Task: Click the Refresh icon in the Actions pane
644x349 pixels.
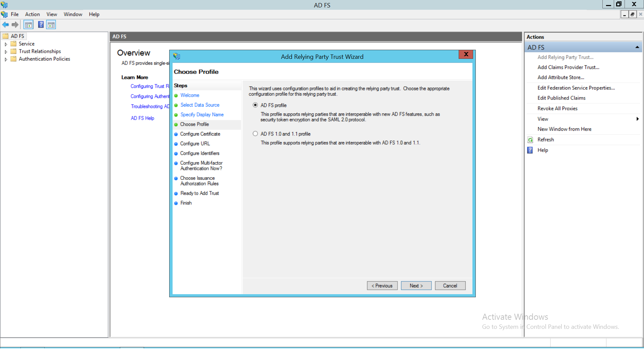Action: click(530, 140)
